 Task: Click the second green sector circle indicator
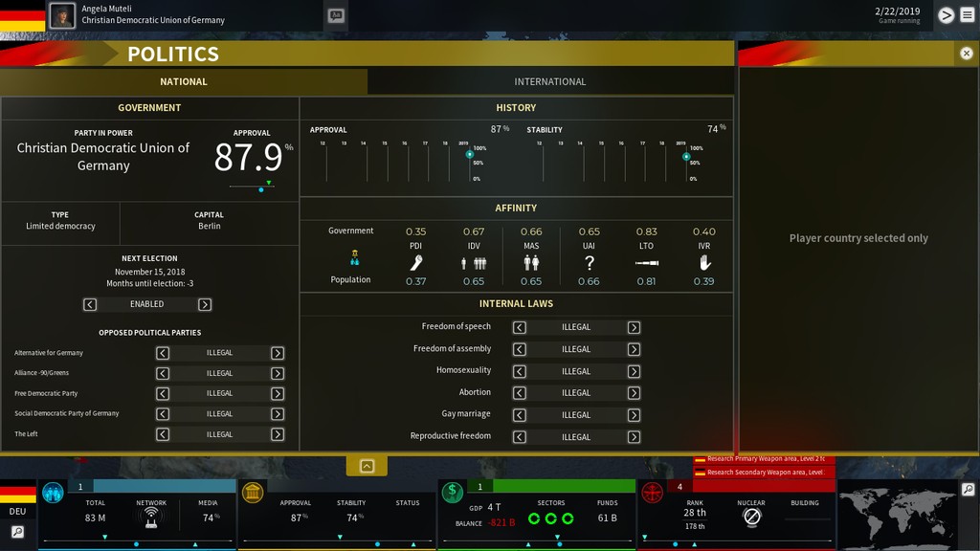point(550,518)
